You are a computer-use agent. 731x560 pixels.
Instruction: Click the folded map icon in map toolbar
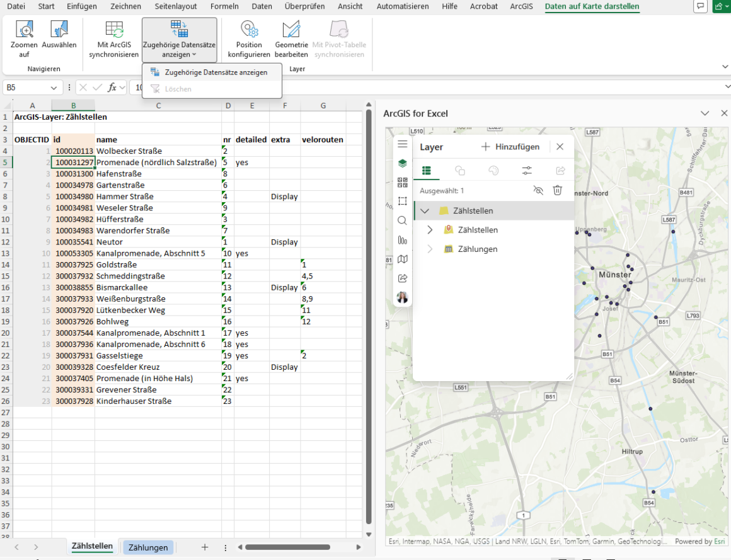coord(402,259)
